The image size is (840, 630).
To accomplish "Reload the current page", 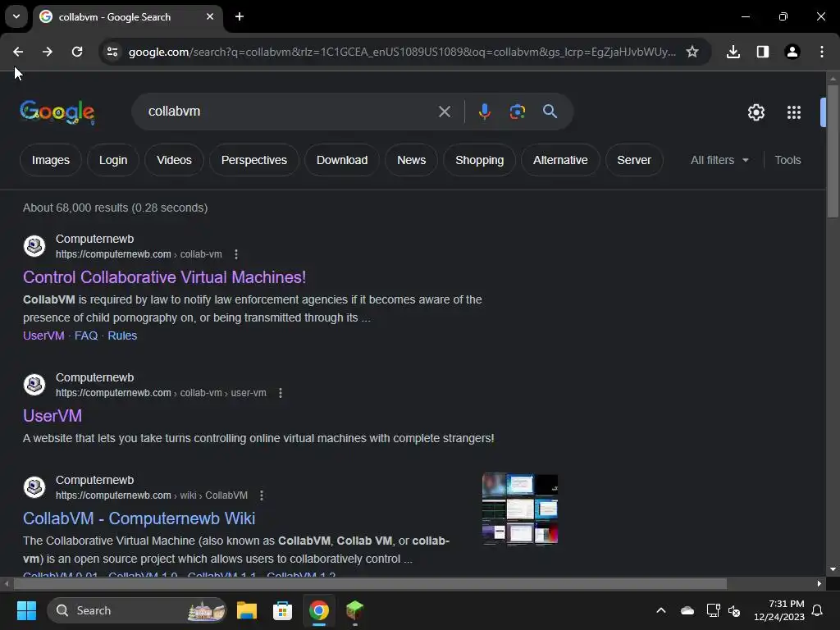I will click(x=77, y=52).
